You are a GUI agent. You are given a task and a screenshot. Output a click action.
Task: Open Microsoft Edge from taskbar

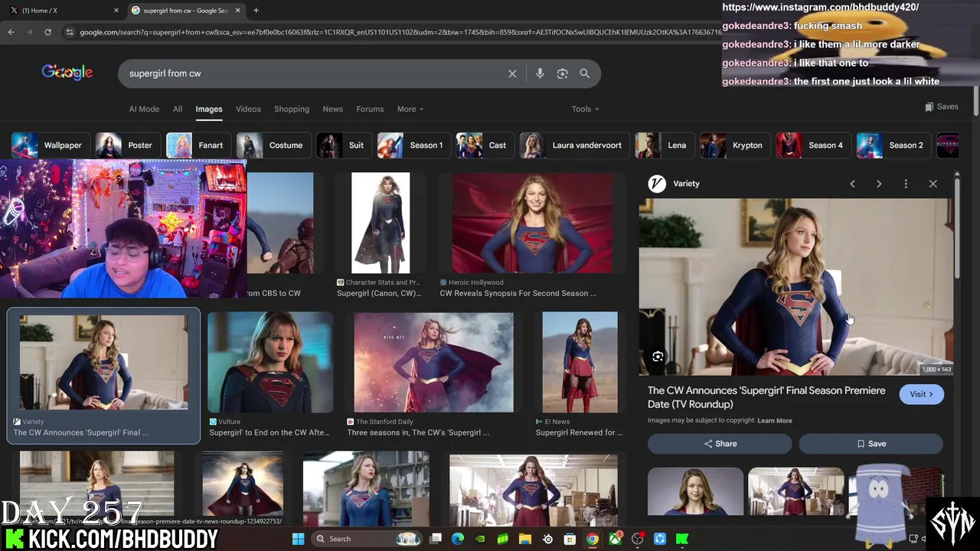pyautogui.click(x=458, y=539)
